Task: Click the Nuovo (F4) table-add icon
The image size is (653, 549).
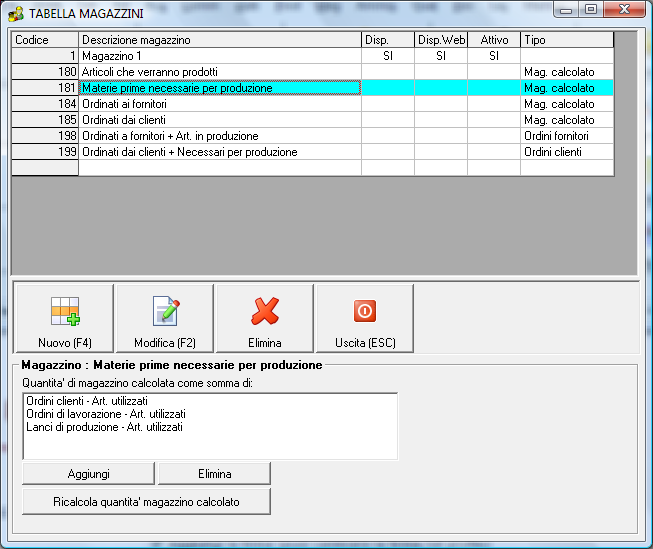Action: [x=65, y=311]
